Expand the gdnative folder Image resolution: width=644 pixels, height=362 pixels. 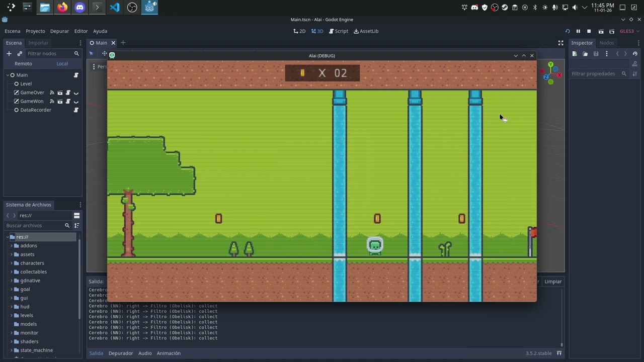pos(11,281)
